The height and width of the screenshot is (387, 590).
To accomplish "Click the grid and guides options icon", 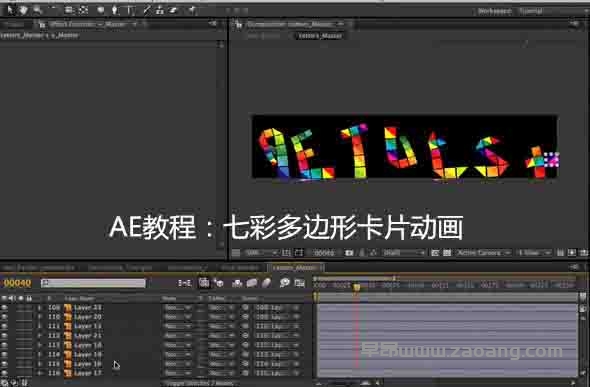I will coord(286,253).
